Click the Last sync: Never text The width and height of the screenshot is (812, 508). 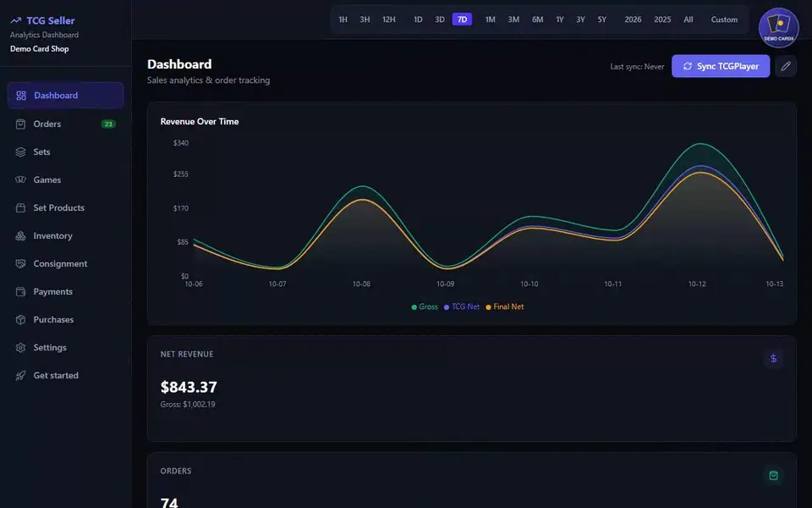637,66
